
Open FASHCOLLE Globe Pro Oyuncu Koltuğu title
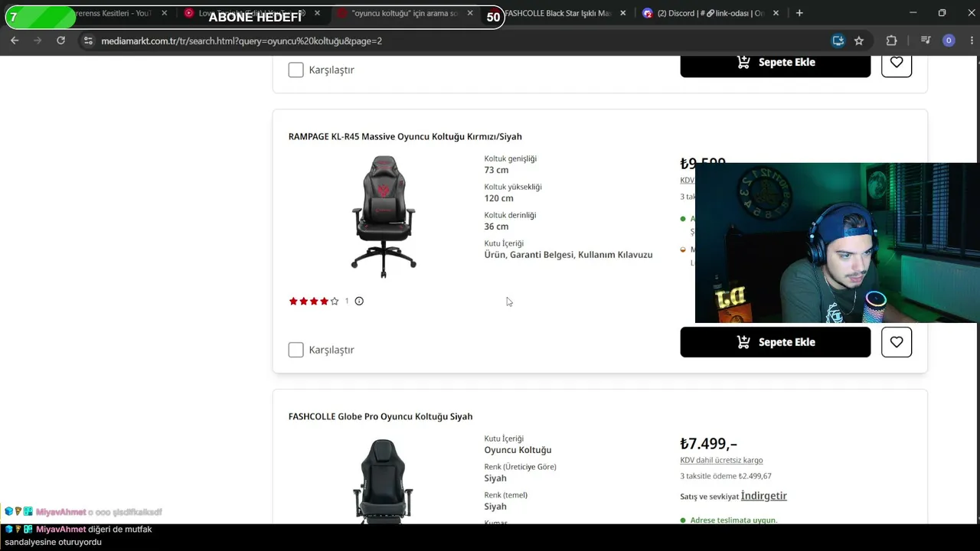[381, 416]
